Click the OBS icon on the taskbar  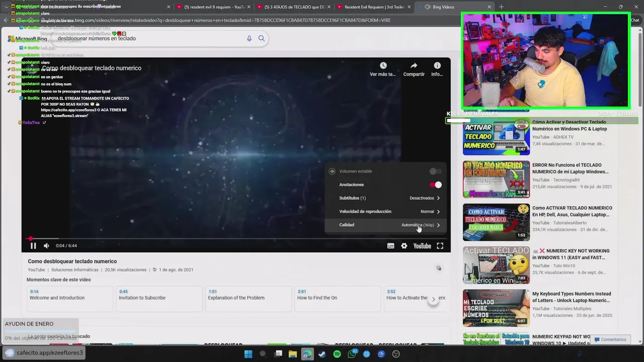pyautogui.click(x=396, y=354)
